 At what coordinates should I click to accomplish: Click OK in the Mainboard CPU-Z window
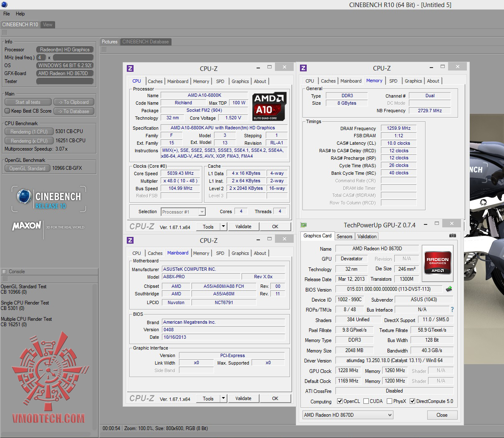click(275, 398)
